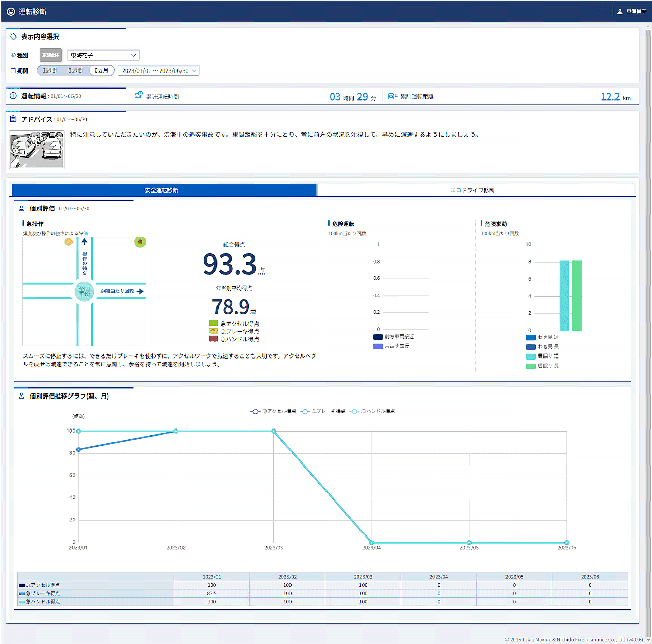Click the smiley face icon beside 運転診断
The width and height of the screenshot is (652, 644).
[11, 11]
